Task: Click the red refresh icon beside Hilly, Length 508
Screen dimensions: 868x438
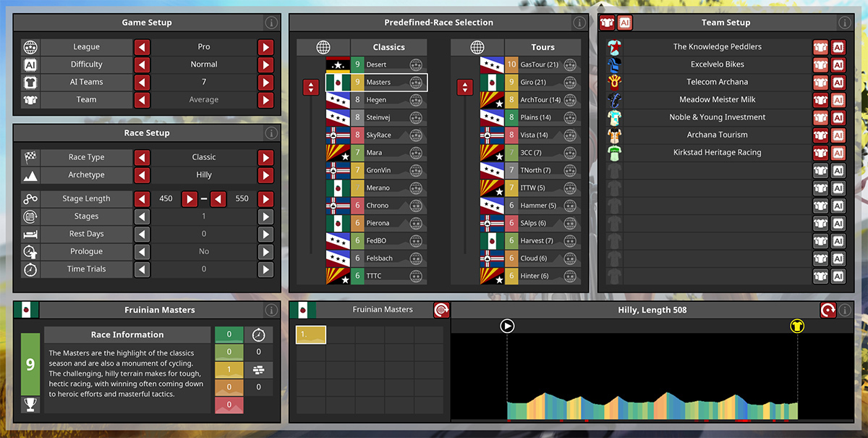Action: (x=827, y=310)
